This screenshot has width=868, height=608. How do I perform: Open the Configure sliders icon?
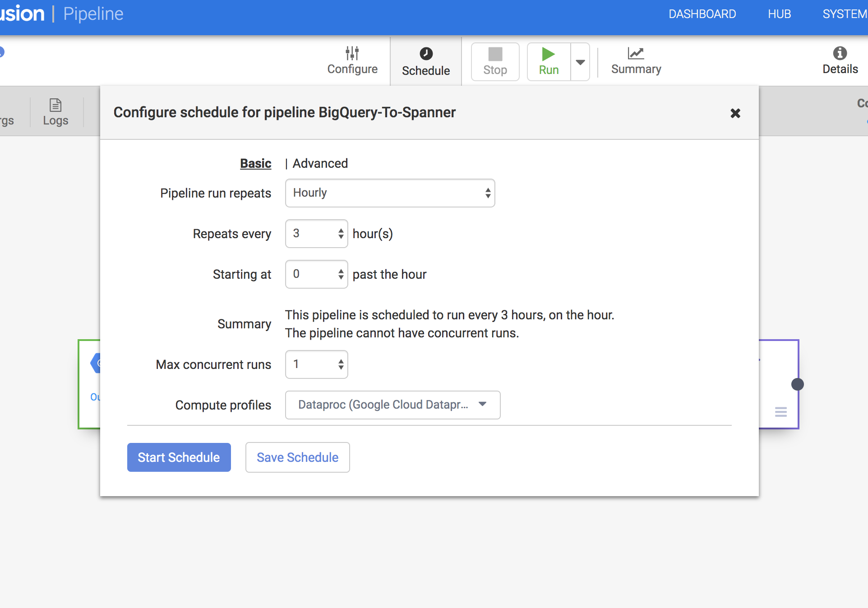tap(352, 54)
